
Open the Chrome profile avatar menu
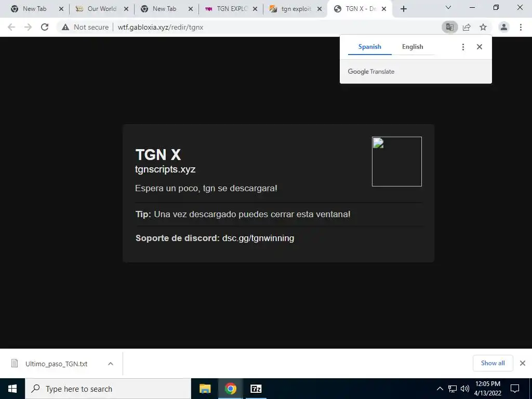click(x=504, y=27)
